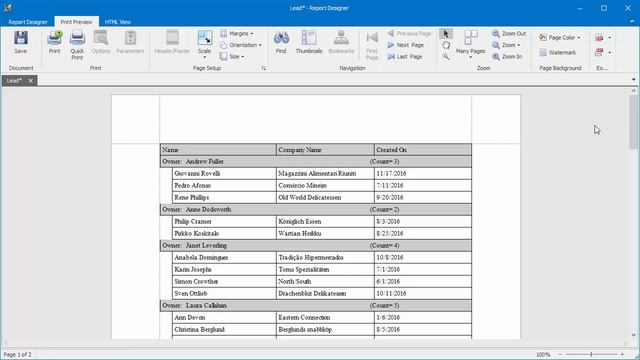Select the Print Preview tab
Screen dimensions: 640x360
point(76,22)
